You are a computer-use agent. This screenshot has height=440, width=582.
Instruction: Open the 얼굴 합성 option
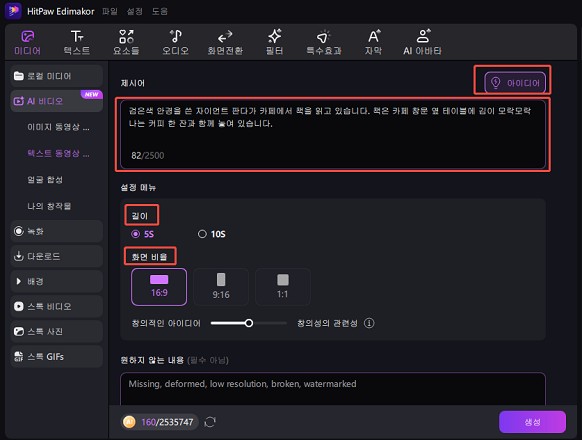[x=45, y=180]
